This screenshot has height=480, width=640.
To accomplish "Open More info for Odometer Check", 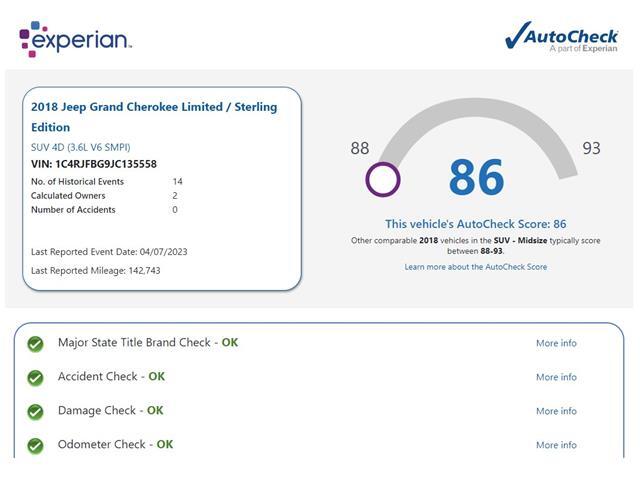I will (x=556, y=445).
